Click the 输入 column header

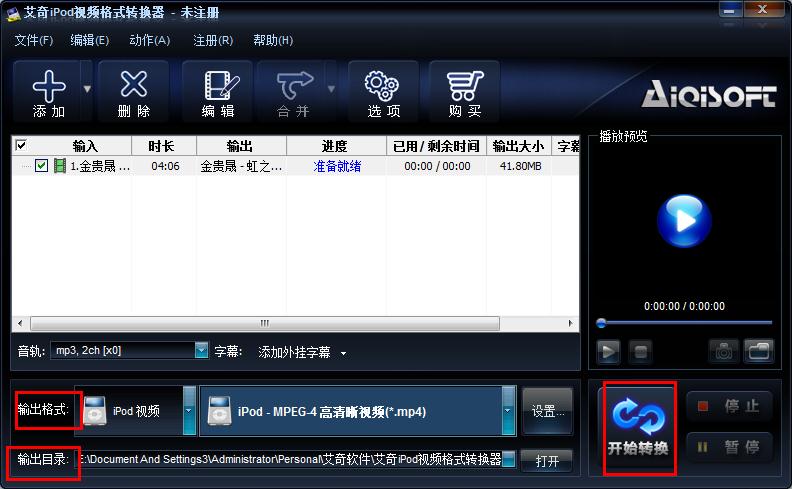click(x=84, y=146)
